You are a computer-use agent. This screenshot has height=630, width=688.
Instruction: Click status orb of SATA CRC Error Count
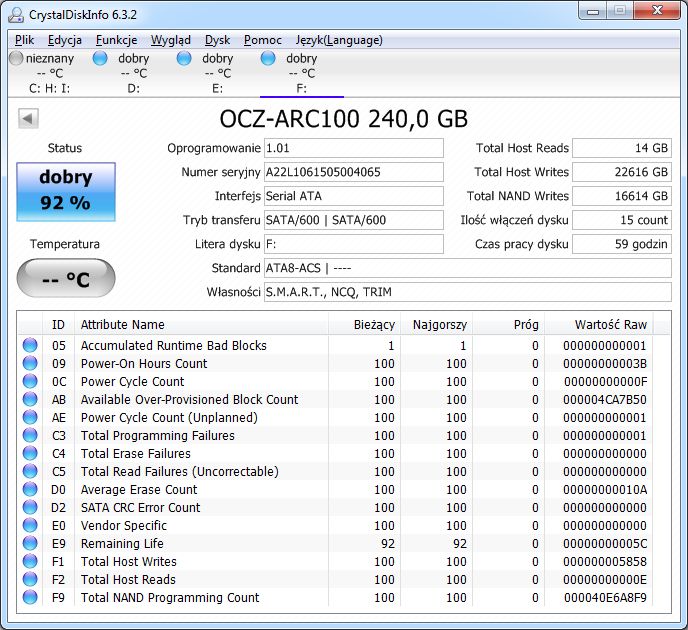(x=30, y=507)
